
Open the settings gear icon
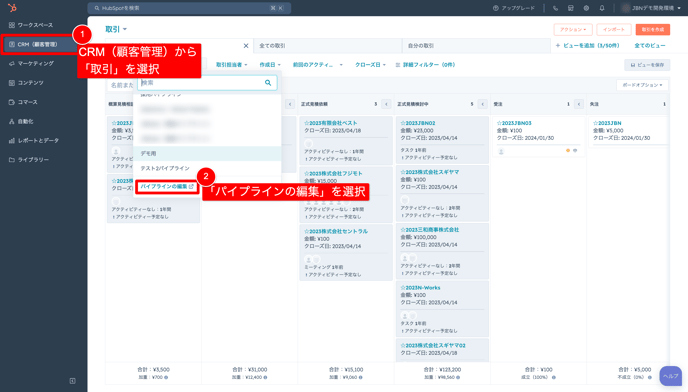(586, 8)
